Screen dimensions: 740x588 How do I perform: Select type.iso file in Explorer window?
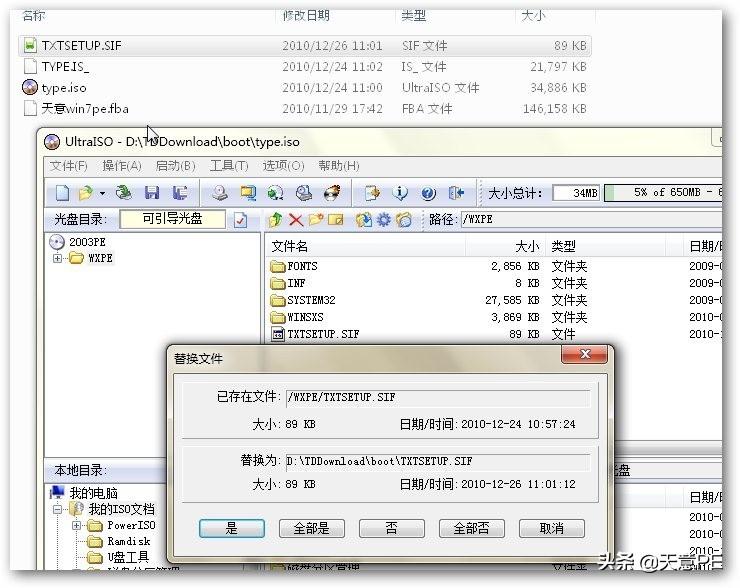pyautogui.click(x=305, y=87)
